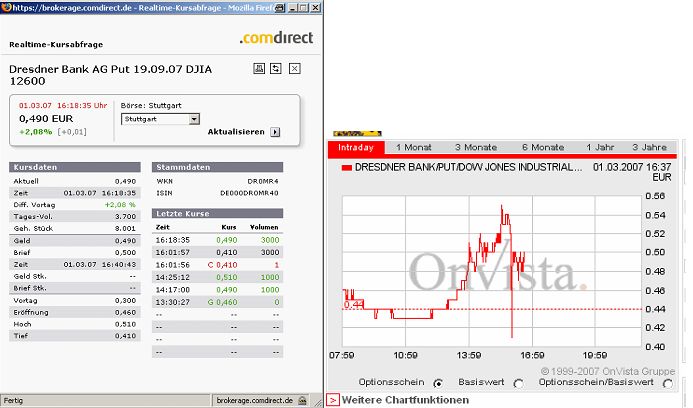
Task: Switch to the 1 Jahr tab
Action: click(600, 148)
